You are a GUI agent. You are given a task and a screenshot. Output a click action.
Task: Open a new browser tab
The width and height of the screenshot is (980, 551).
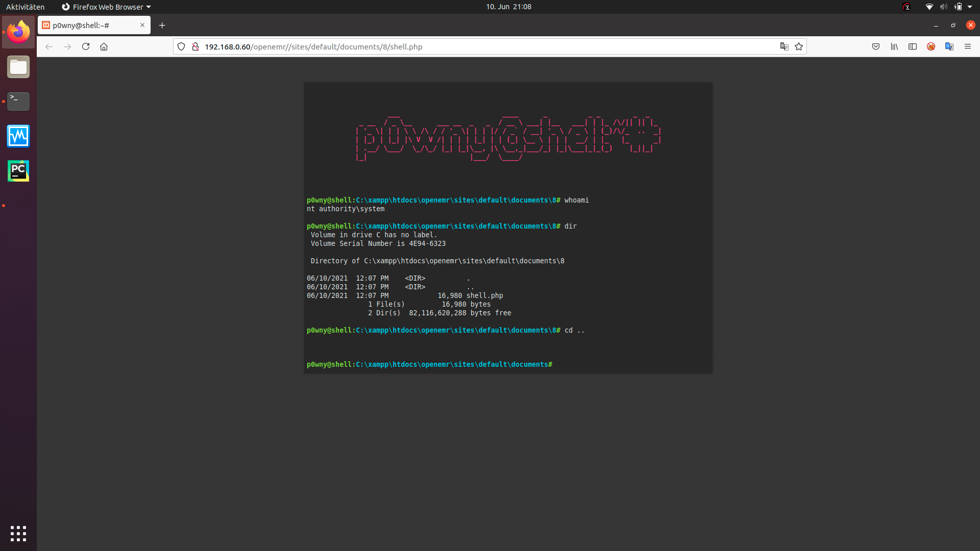tap(162, 25)
